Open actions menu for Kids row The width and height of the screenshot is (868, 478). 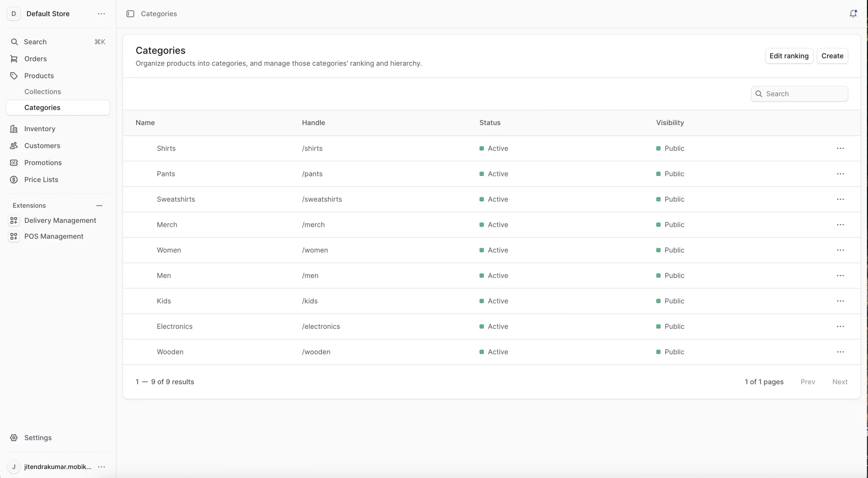click(x=840, y=301)
